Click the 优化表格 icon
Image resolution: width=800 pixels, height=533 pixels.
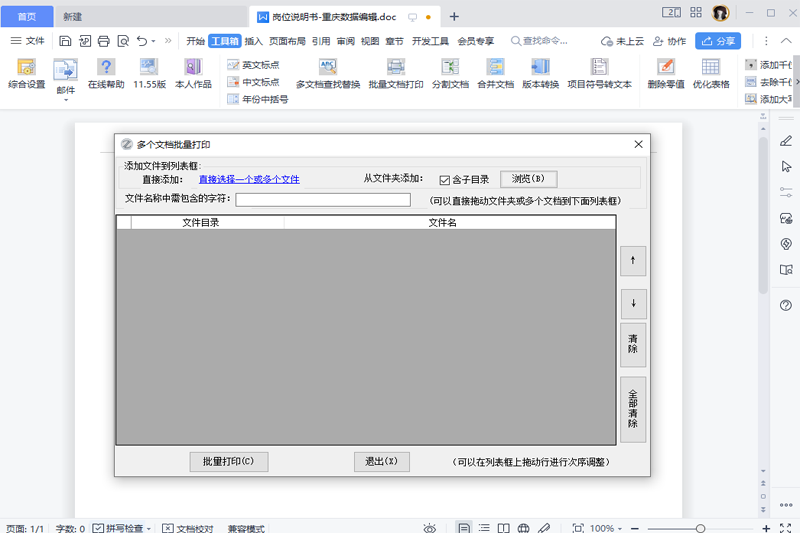click(x=710, y=68)
